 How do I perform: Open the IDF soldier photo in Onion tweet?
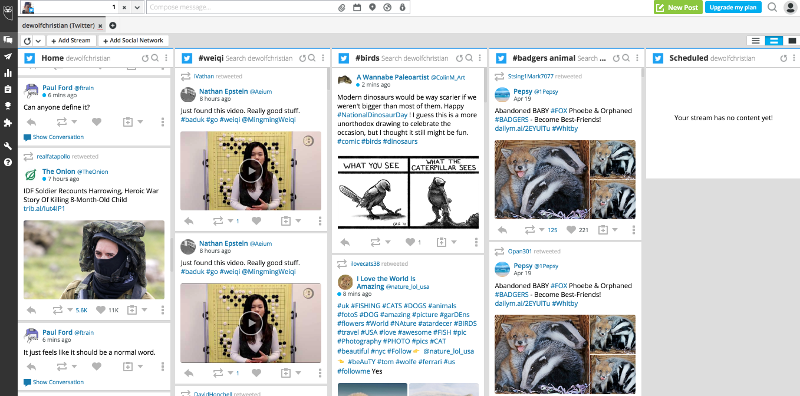pyautogui.click(x=94, y=259)
